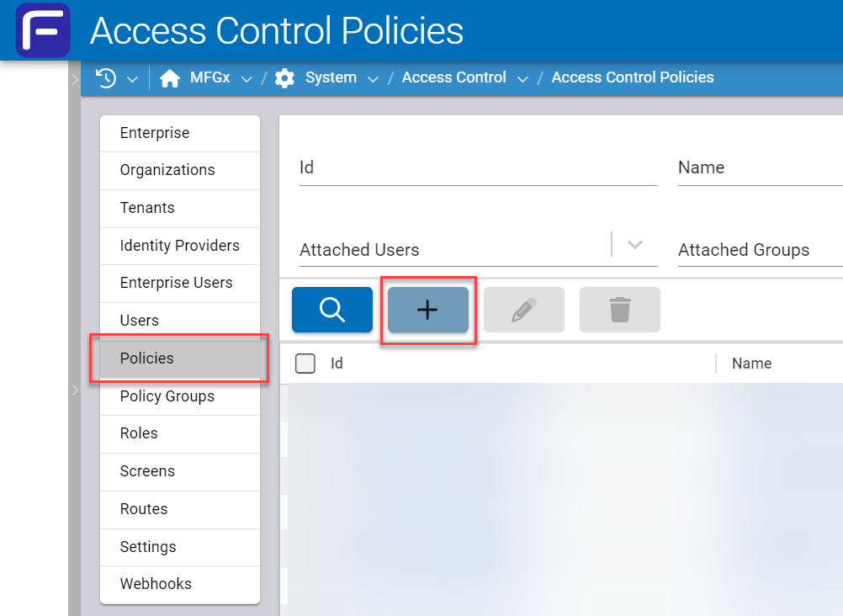Open Policy Groups in the sidebar
Viewport: 843px width, 616px height.
(167, 396)
